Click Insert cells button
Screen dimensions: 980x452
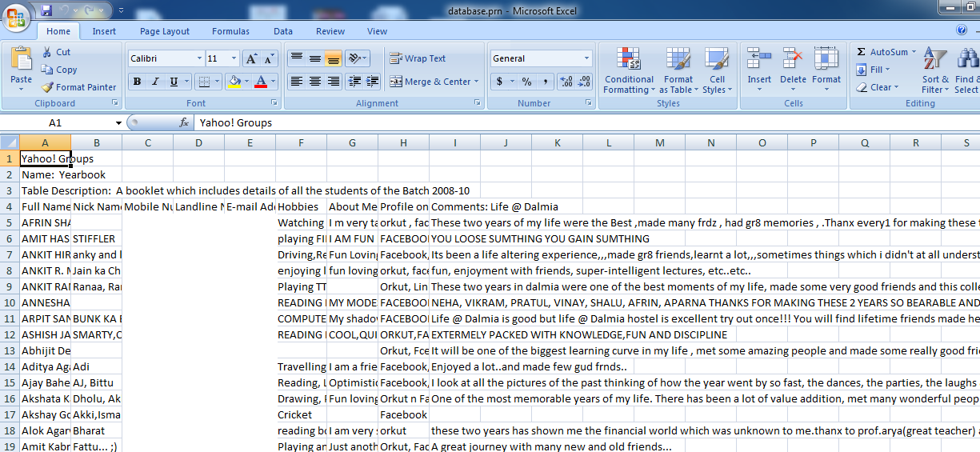coord(759,66)
